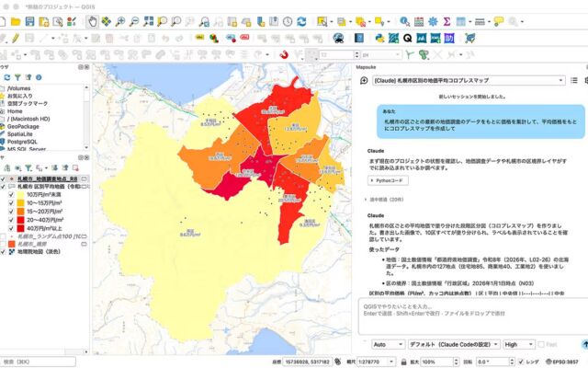Screen dimensions: 588x368
Task: Open the Python console icon
Action: click(x=379, y=38)
